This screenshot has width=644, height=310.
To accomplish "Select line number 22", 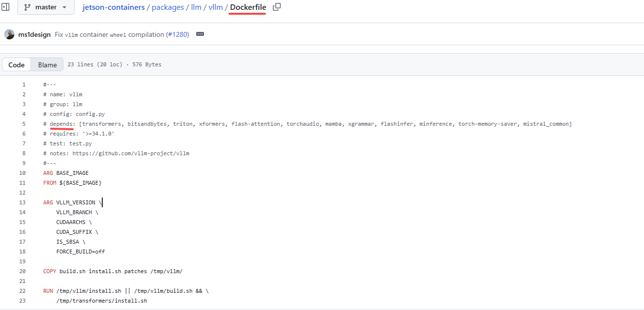I will [x=22, y=291].
